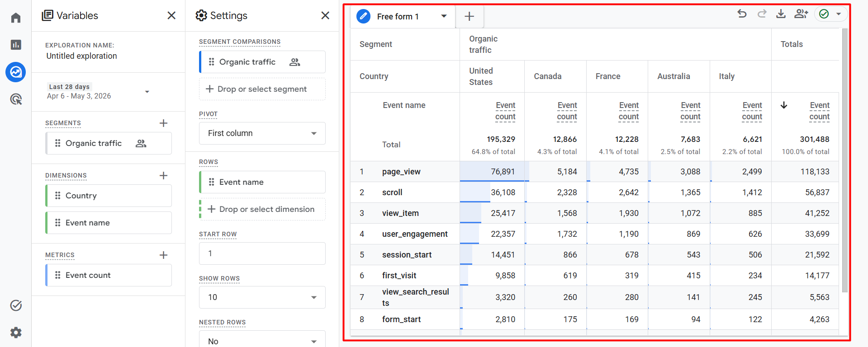This screenshot has height=347, width=868.
Task: Click United States column header
Action: (x=481, y=76)
